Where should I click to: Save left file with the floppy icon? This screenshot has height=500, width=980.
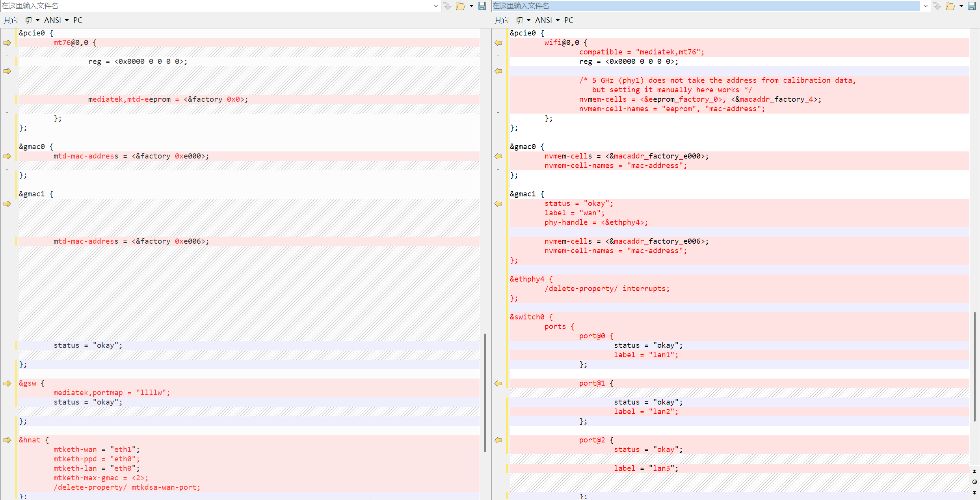(x=482, y=6)
